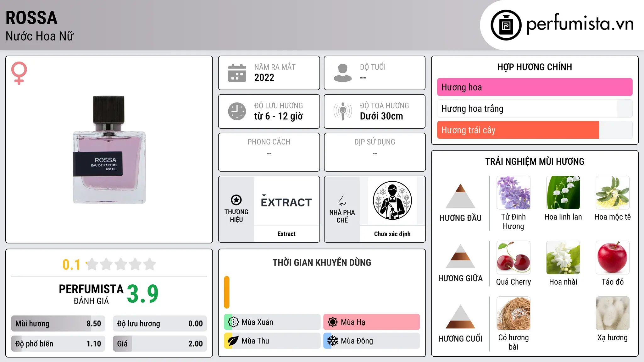Click the Mùi hương 8.50 score bar
Screen dimensions: 644x362
[58, 324]
